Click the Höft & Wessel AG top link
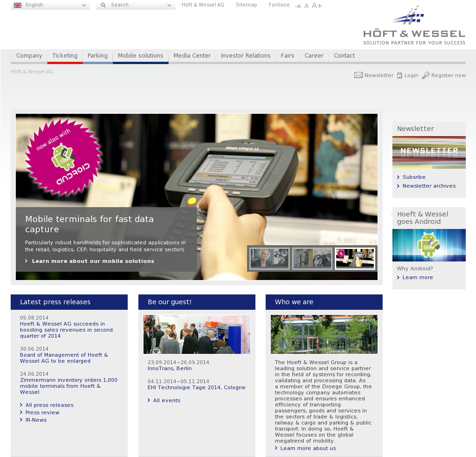476x457 pixels. tap(203, 5)
